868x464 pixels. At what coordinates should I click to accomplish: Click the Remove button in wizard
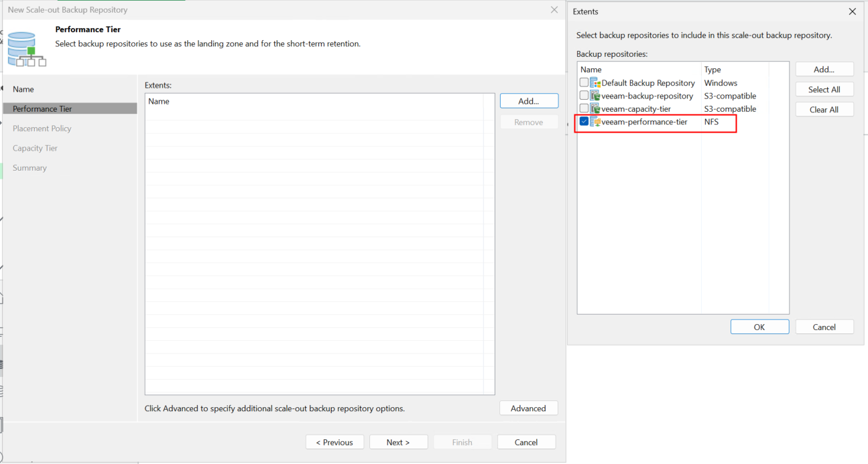click(529, 123)
